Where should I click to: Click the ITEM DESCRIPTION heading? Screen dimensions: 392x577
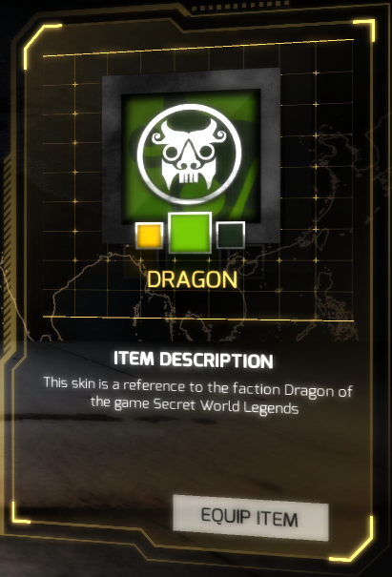pos(194,360)
